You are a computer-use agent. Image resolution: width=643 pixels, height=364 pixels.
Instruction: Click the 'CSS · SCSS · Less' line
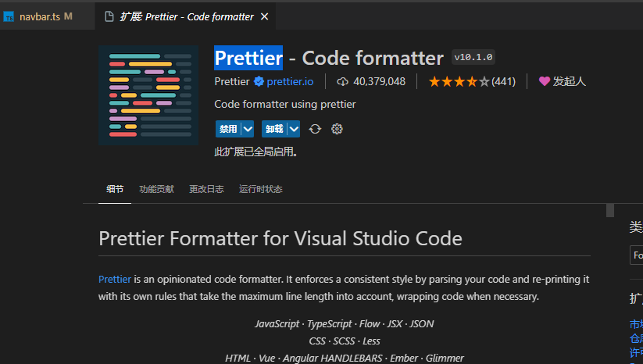pyautogui.click(x=345, y=341)
